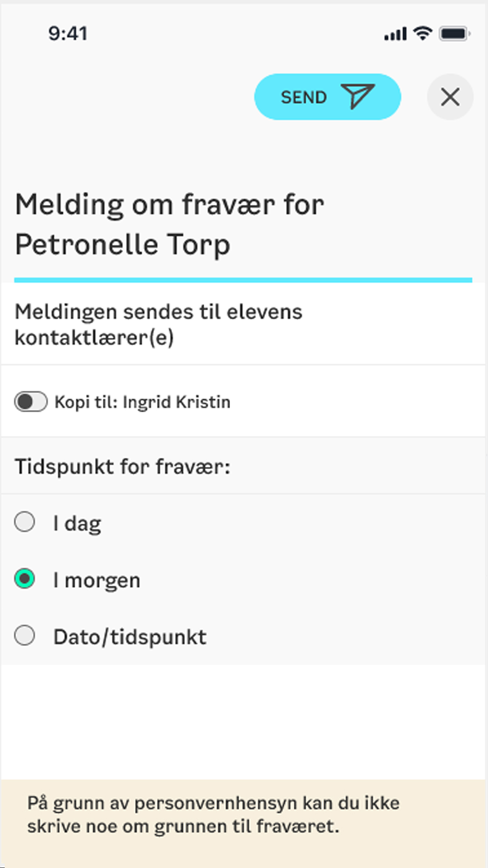Tap the battery status icon

coord(455,34)
